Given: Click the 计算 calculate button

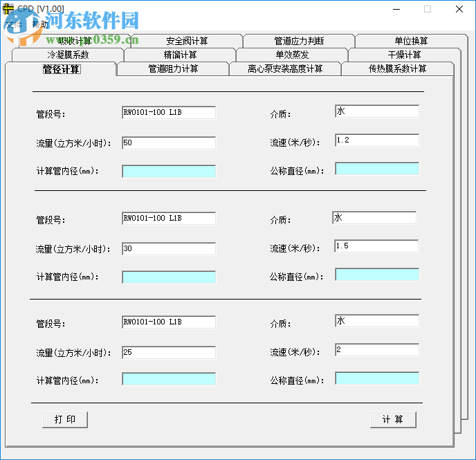Looking at the screenshot, I should click(393, 420).
